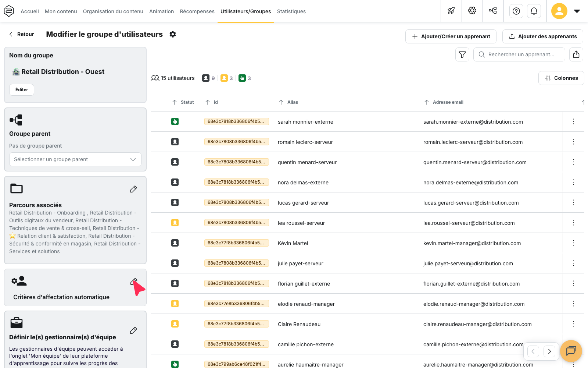Sort by id column

coord(211,102)
